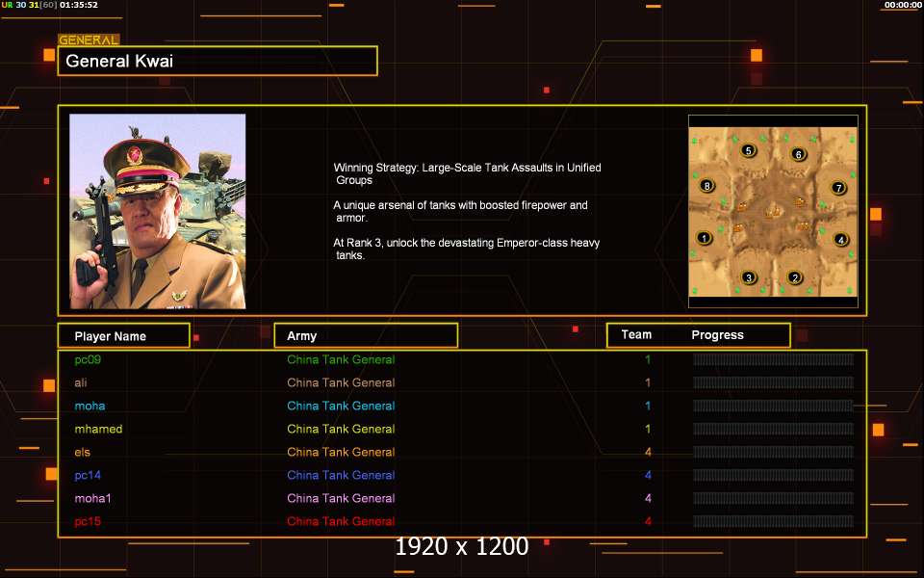
Task: Select player name pc14
Action: (x=88, y=475)
